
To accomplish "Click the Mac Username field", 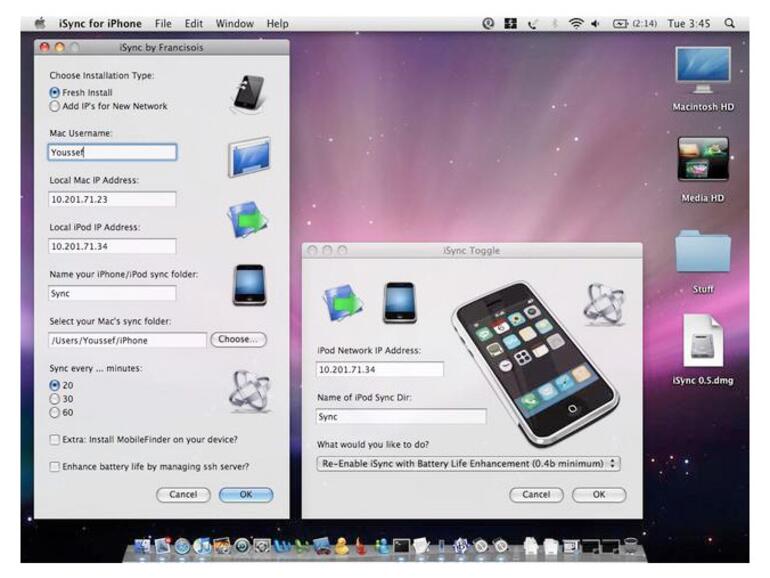I will (112, 152).
